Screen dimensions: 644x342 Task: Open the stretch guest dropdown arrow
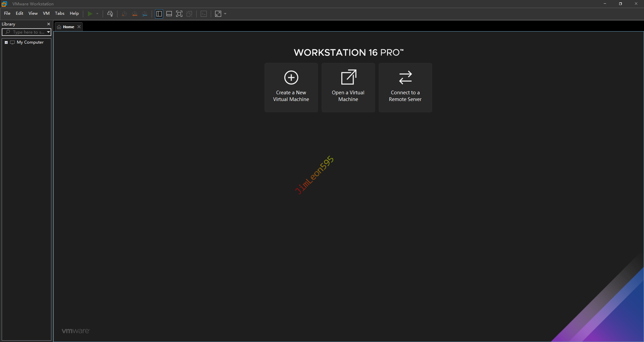pyautogui.click(x=225, y=14)
